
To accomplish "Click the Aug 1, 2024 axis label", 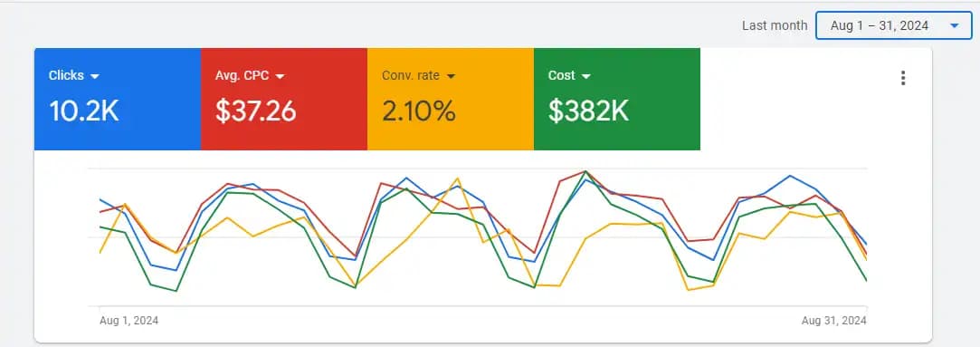I will 128,321.
